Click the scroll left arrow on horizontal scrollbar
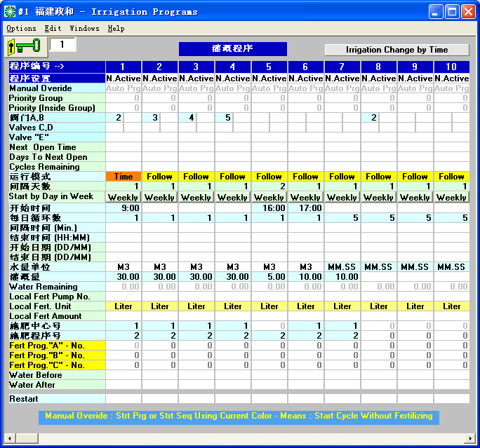The width and height of the screenshot is (480, 448). point(10,439)
